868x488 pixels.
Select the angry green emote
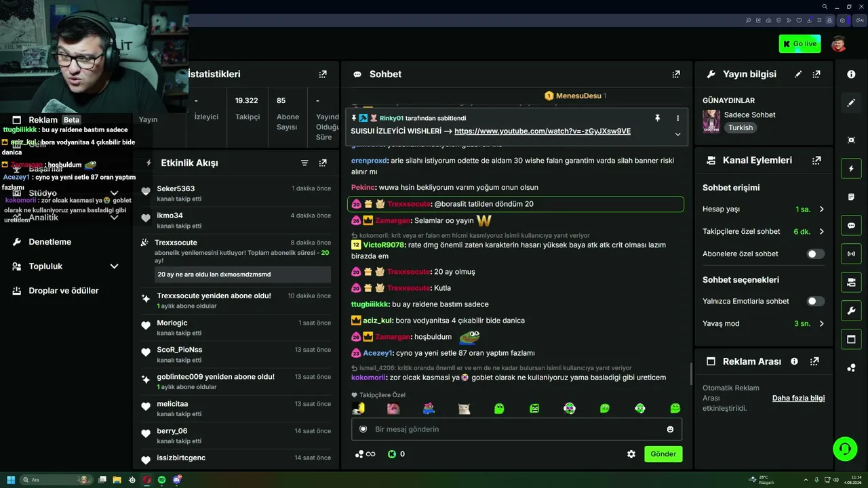click(x=534, y=408)
